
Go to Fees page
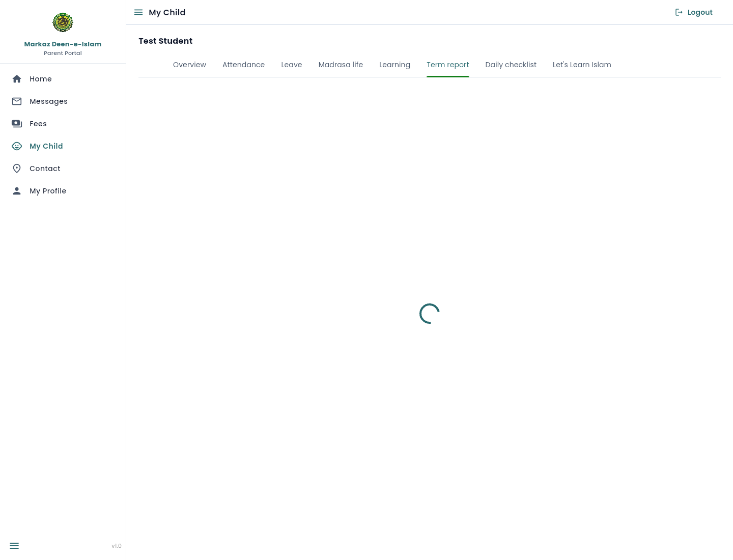point(63,124)
